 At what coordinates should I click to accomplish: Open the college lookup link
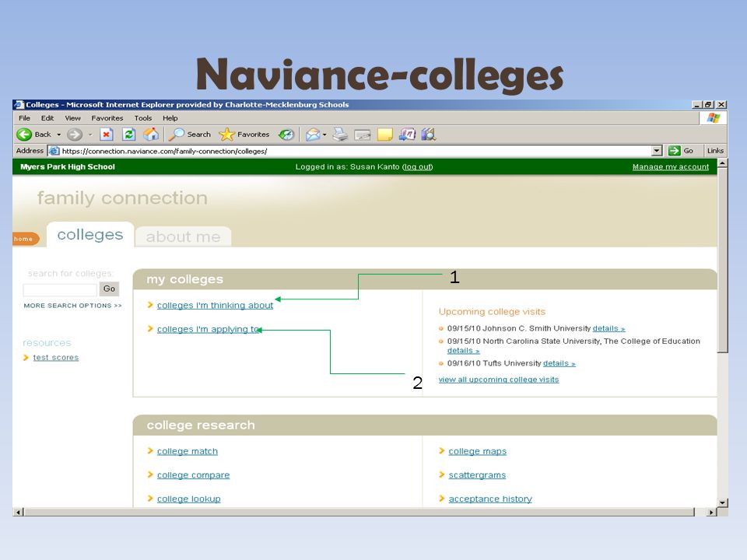click(x=188, y=499)
